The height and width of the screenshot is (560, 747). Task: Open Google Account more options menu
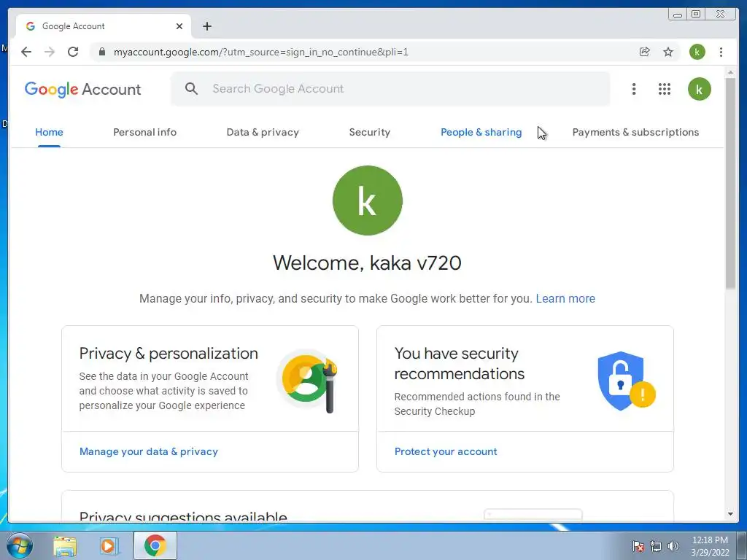(x=634, y=89)
